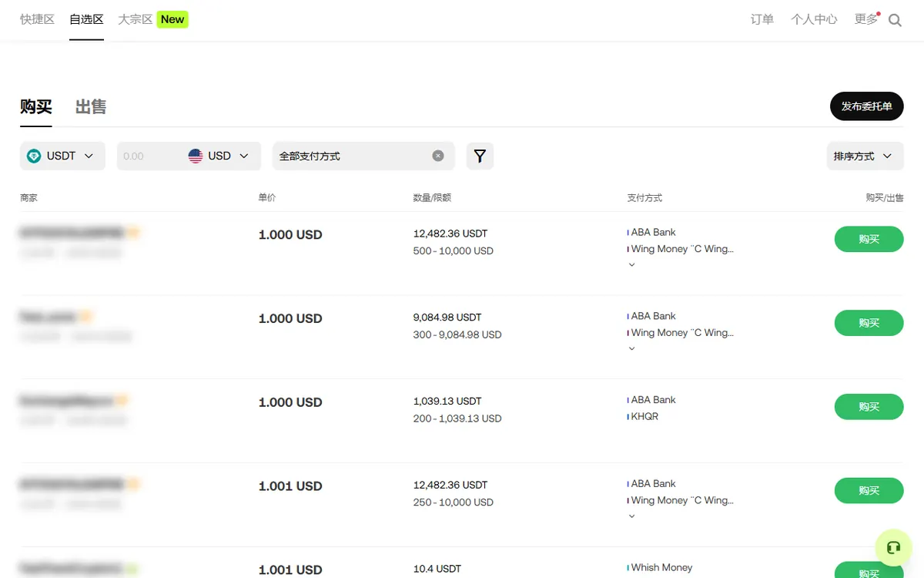
Task: Click the 10.4 USDT quantity
Action: tap(437, 569)
